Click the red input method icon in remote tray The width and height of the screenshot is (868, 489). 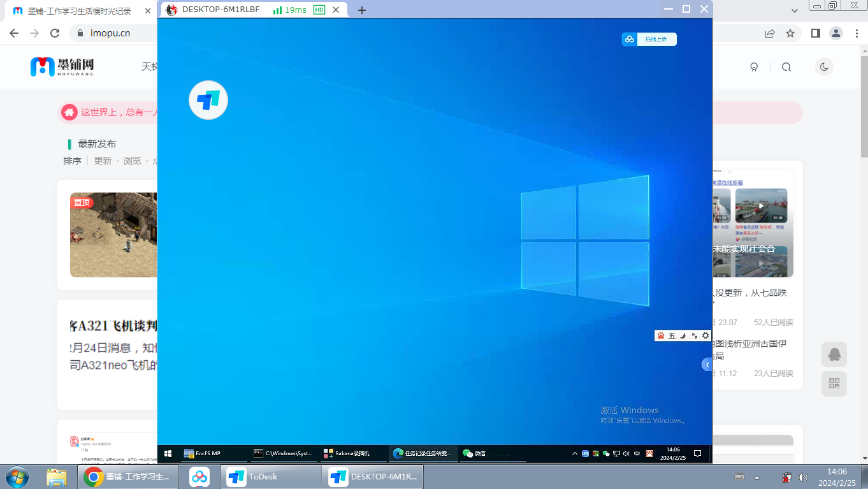[649, 453]
